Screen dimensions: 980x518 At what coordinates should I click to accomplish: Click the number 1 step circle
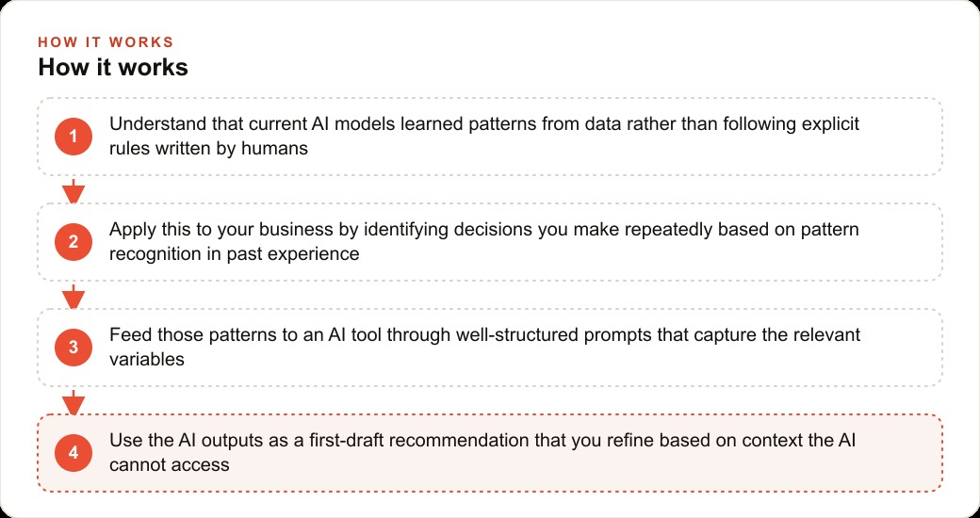click(73, 137)
